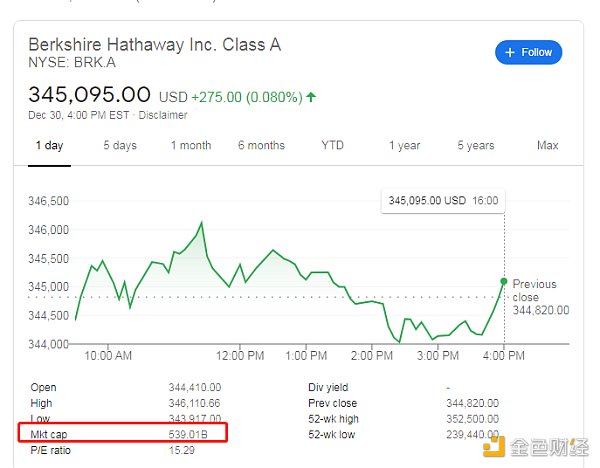
Task: Click the +275.00 (0.080%) change text
Action: click(247, 97)
